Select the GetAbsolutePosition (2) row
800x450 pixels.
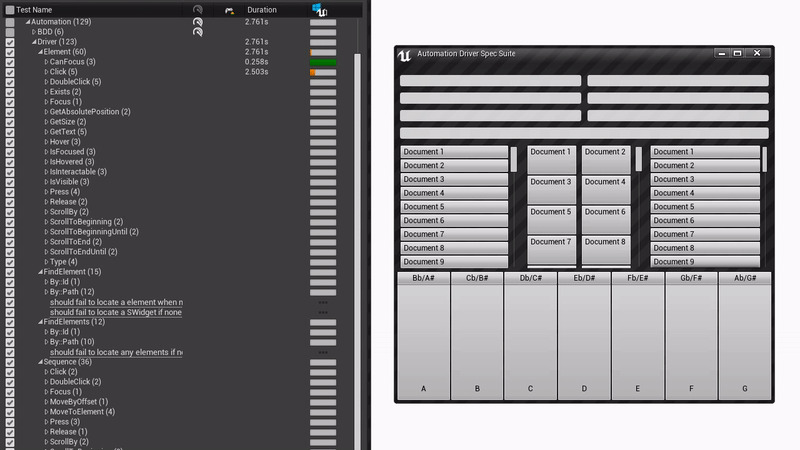(x=90, y=112)
